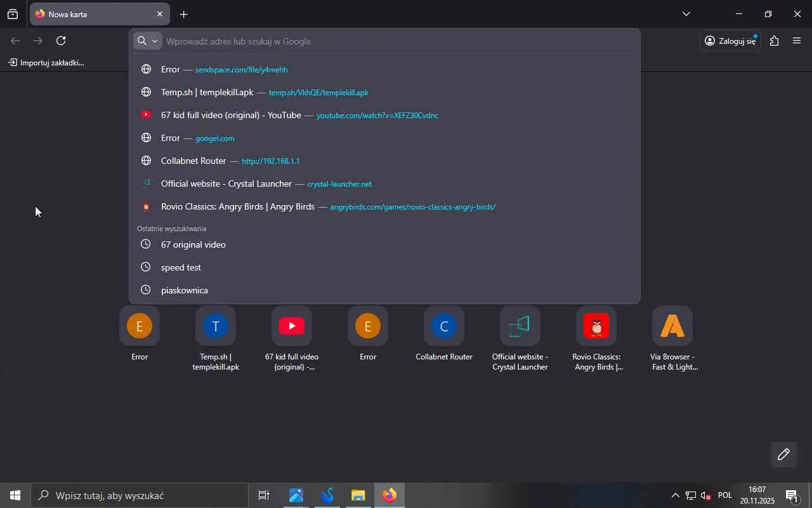Show hidden system tray icons

[675, 495]
